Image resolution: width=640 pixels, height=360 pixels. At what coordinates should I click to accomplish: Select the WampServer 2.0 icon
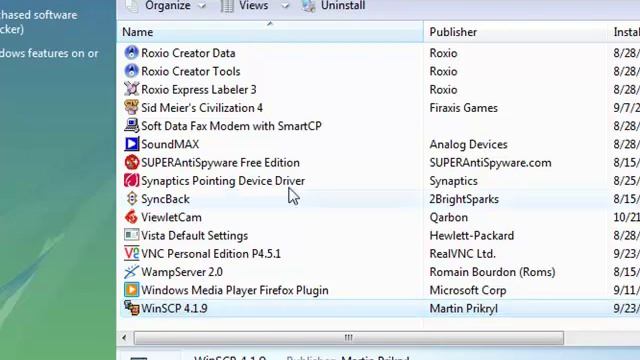pos(131,272)
